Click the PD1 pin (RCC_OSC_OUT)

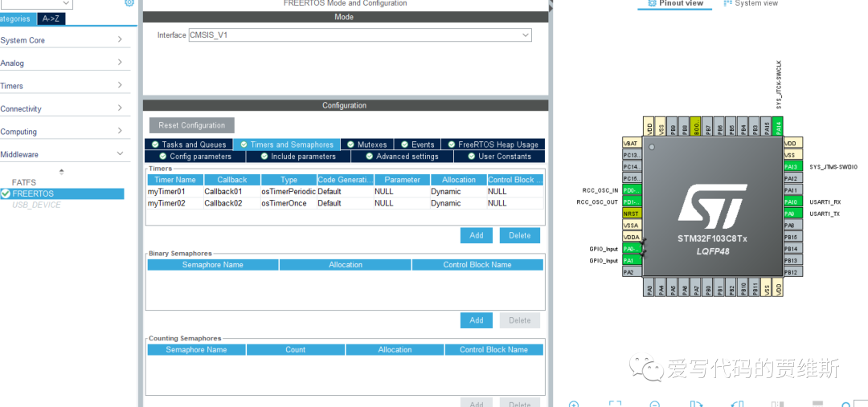click(x=632, y=201)
